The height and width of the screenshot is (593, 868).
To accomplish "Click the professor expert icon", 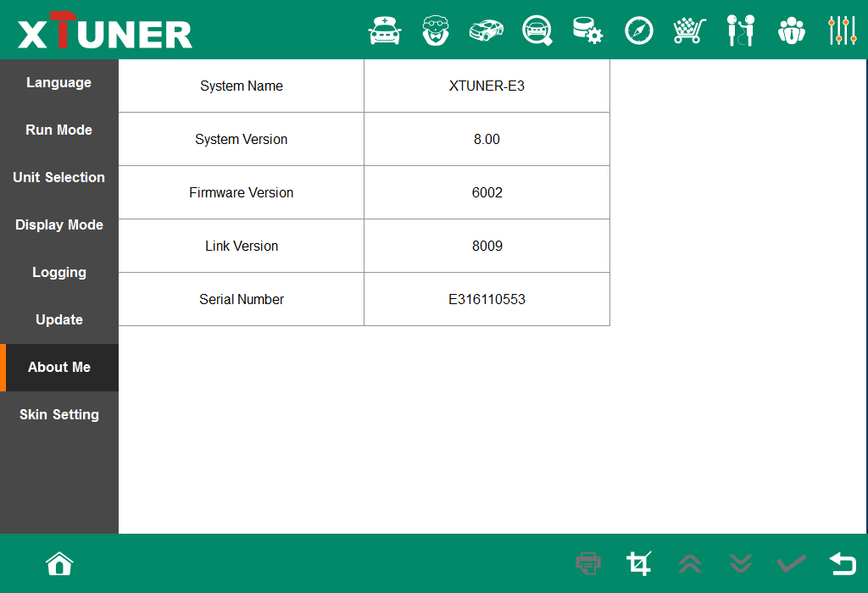I will tap(436, 30).
